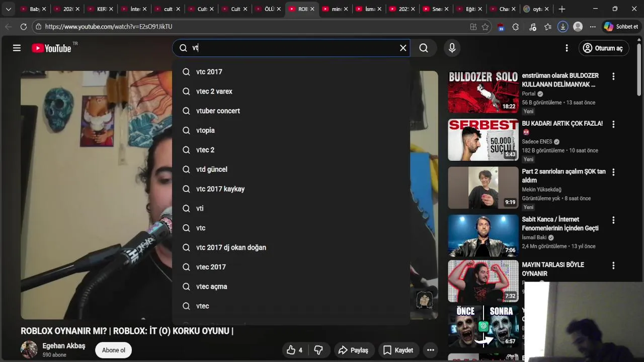Open the YouTube hamburger guide menu
The image size is (644, 362).
coord(17,48)
